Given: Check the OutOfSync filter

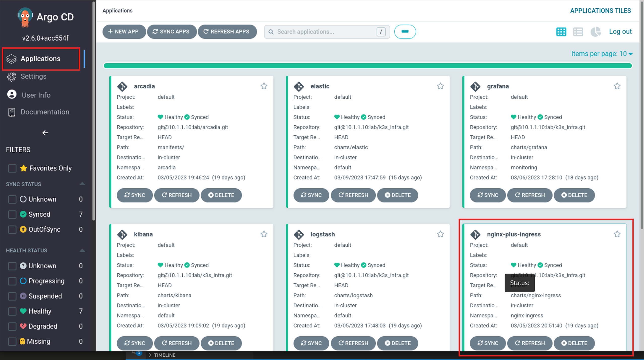Looking at the screenshot, I should point(12,229).
